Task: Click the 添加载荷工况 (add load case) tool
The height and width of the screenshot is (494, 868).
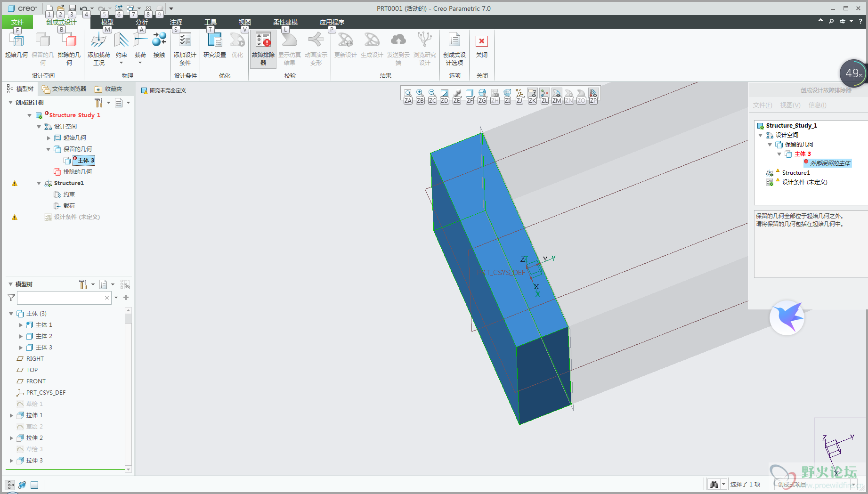Action: click(99, 49)
